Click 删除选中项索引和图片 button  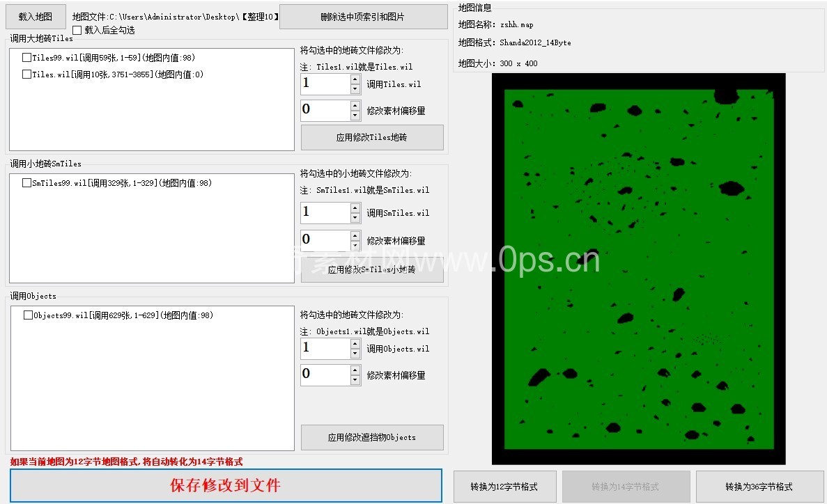363,16
